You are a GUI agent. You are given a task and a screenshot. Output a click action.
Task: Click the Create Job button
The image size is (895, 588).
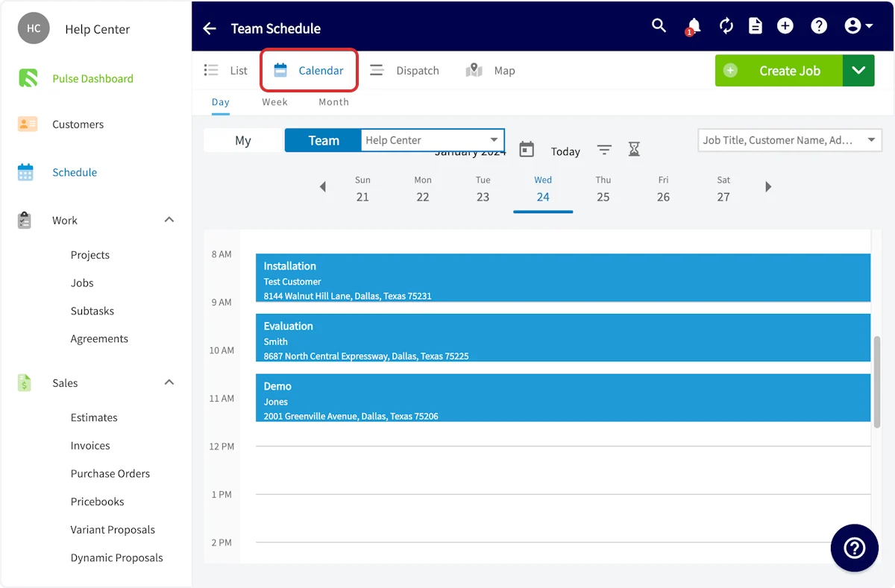(x=779, y=71)
